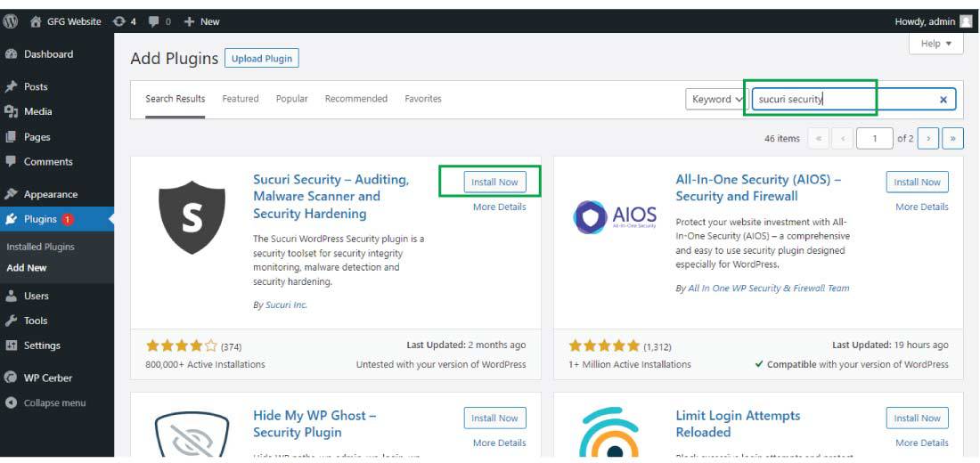Open Appearance in the sidebar menu

tap(51, 194)
